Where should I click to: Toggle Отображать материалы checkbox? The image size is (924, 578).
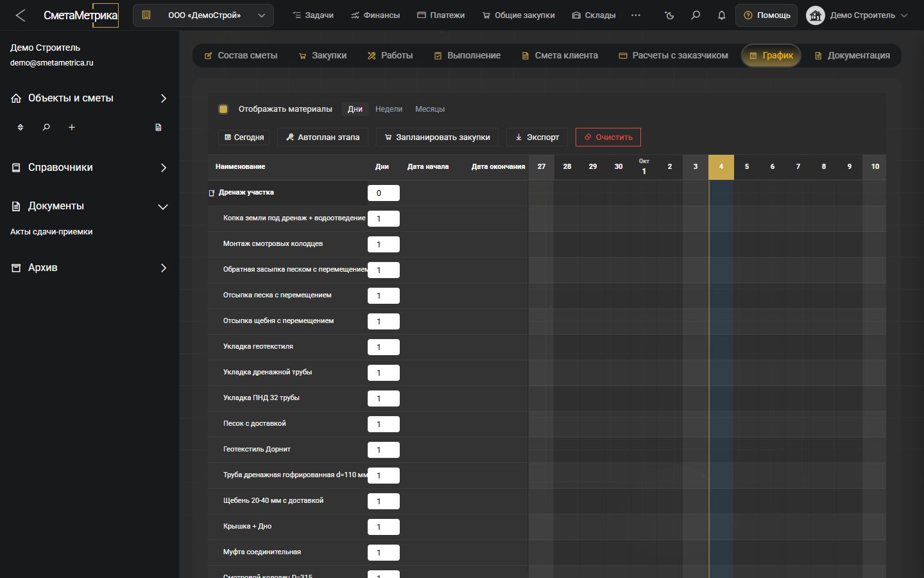[223, 109]
